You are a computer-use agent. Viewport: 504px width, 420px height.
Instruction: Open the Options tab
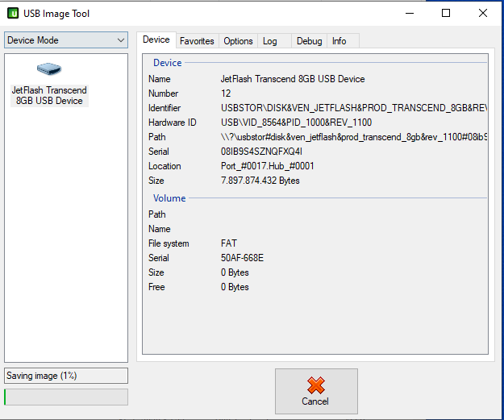click(238, 41)
